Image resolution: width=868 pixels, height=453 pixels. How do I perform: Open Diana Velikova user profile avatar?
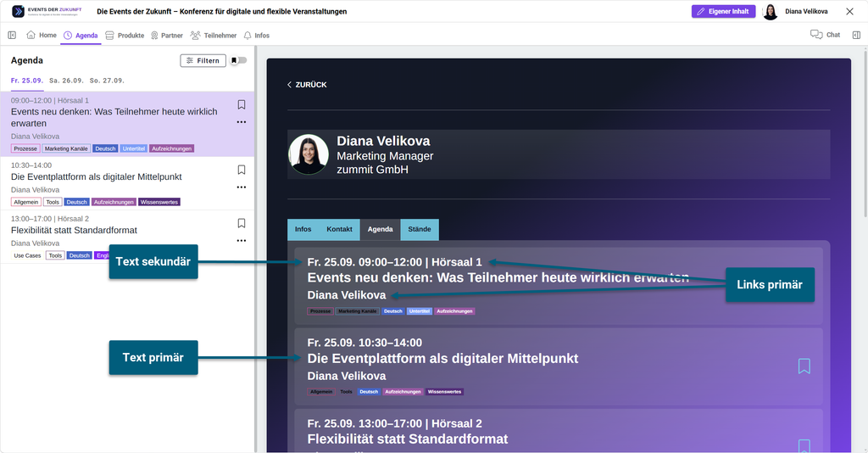[770, 11]
